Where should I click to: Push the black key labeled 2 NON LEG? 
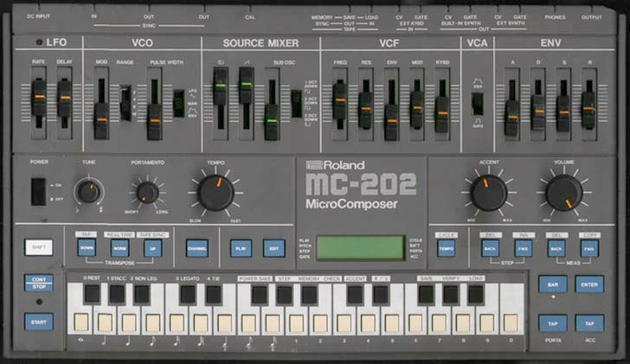coord(142,294)
